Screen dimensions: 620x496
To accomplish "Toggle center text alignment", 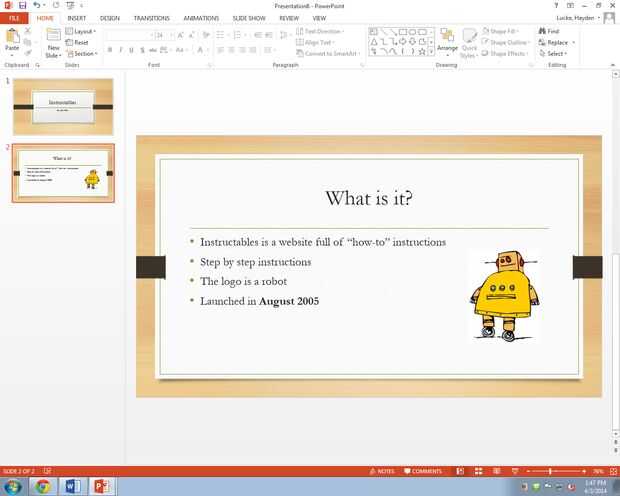I will click(231, 50).
